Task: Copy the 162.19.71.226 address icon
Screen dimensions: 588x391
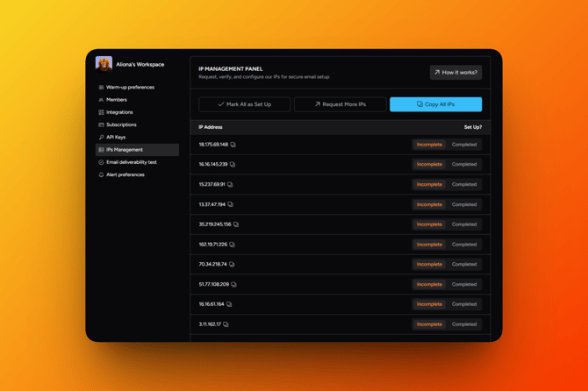Action: tap(232, 245)
